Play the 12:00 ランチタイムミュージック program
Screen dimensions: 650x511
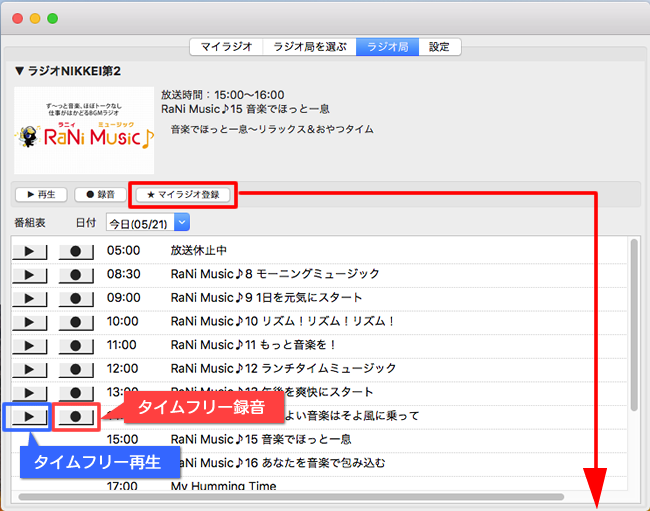click(x=29, y=369)
